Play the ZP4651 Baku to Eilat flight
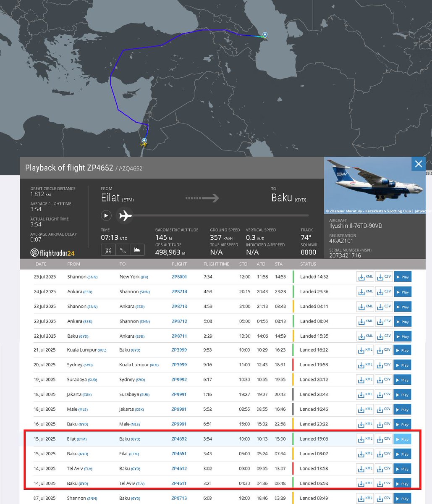The width and height of the screenshot is (432, 504). click(x=402, y=454)
